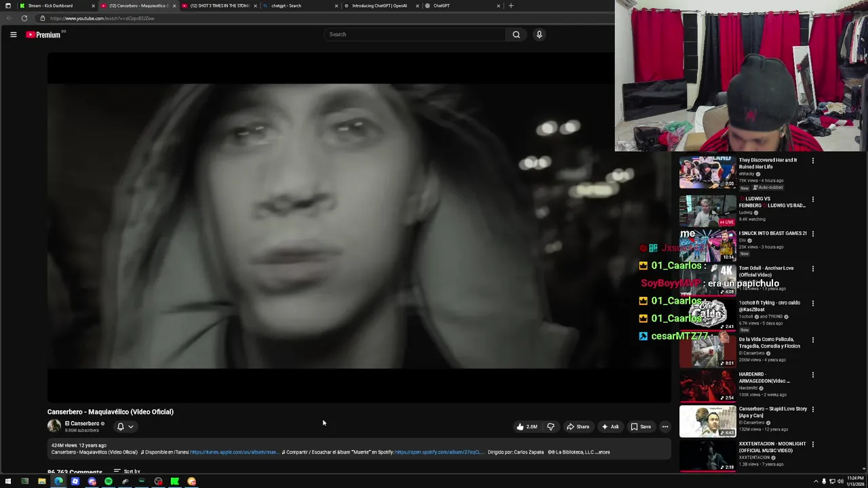
Task: Open more actions ellipsis under the video
Action: (665, 427)
